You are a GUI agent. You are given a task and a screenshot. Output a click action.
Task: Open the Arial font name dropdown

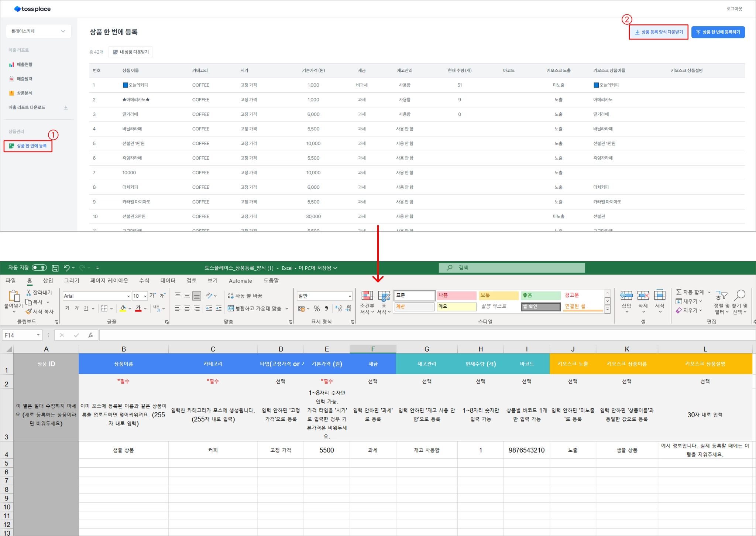click(x=128, y=296)
